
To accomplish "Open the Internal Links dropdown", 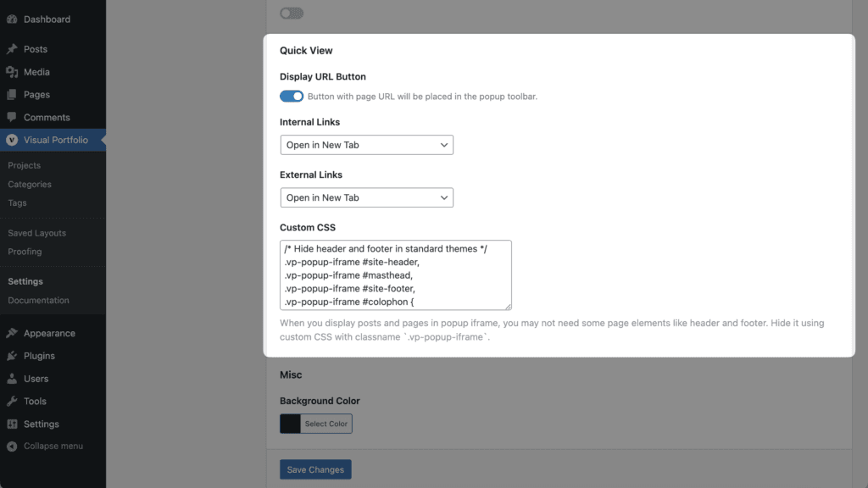I will click(x=366, y=145).
